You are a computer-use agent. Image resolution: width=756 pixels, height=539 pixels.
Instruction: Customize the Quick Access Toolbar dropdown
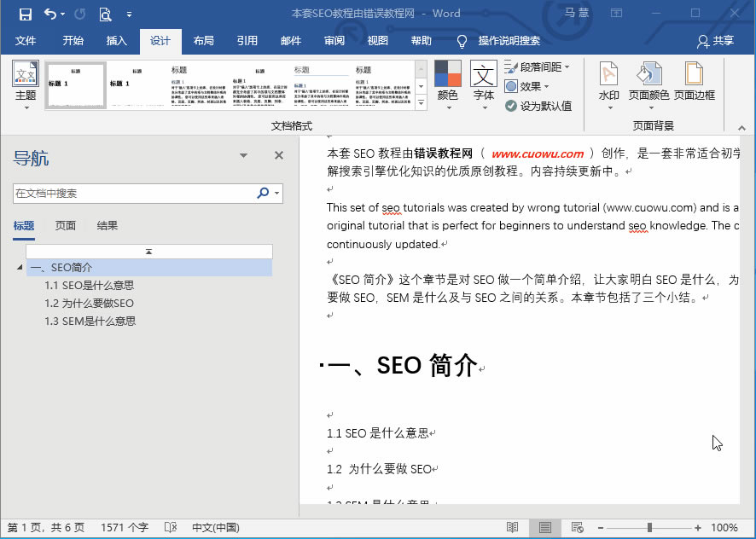click(129, 14)
